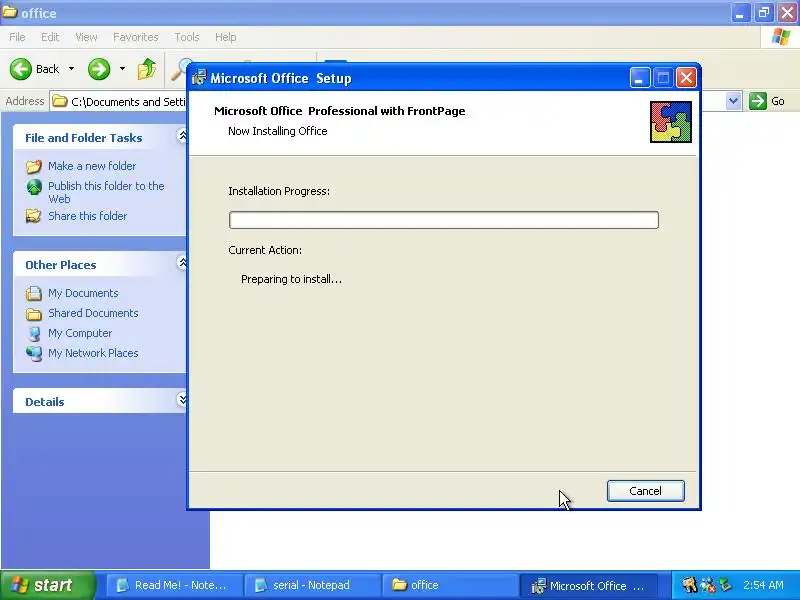Restore down the office Explorer window
800x600 pixels.
764,13
